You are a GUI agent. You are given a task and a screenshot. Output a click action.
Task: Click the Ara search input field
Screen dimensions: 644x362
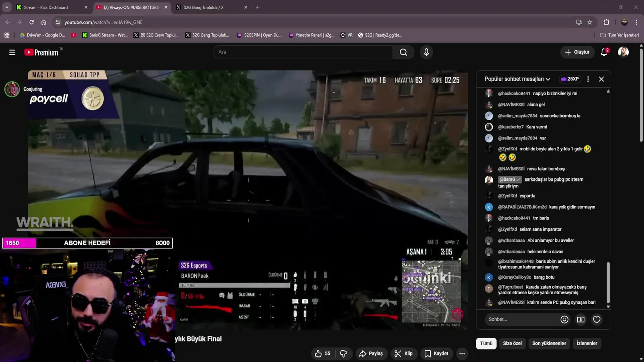303,52
